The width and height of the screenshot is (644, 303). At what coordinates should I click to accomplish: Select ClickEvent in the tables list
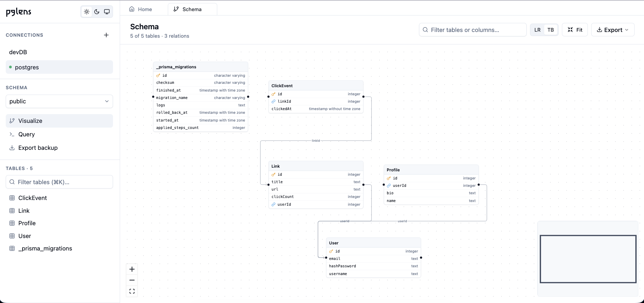pyautogui.click(x=59, y=198)
